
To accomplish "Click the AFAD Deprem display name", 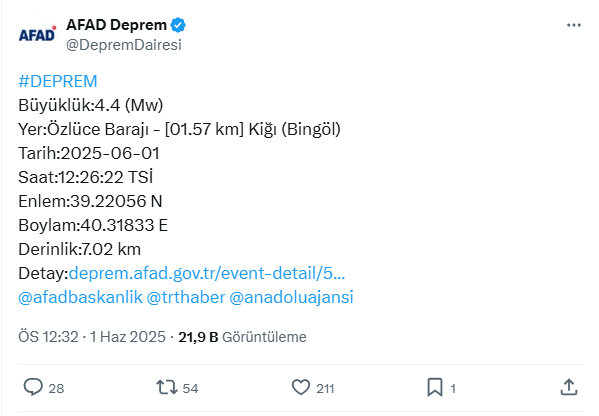I will point(117,25).
